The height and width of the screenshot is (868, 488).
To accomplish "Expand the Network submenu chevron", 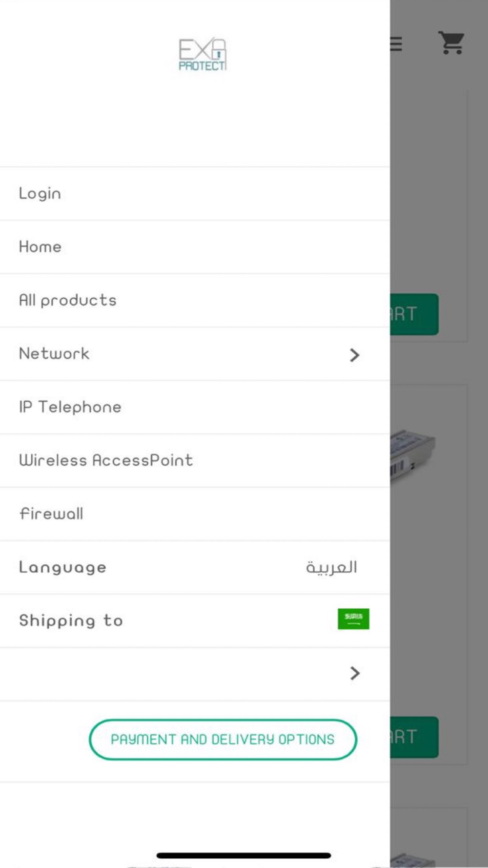I will click(x=355, y=355).
